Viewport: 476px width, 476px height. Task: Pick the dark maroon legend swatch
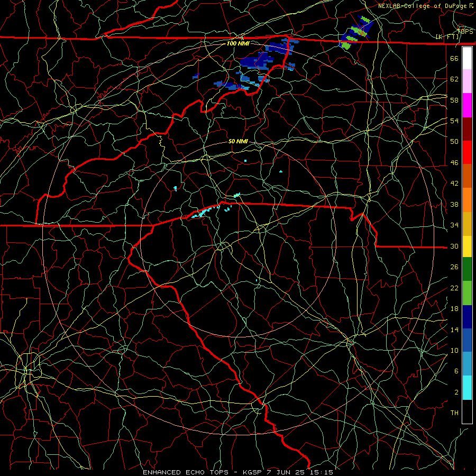point(467,129)
